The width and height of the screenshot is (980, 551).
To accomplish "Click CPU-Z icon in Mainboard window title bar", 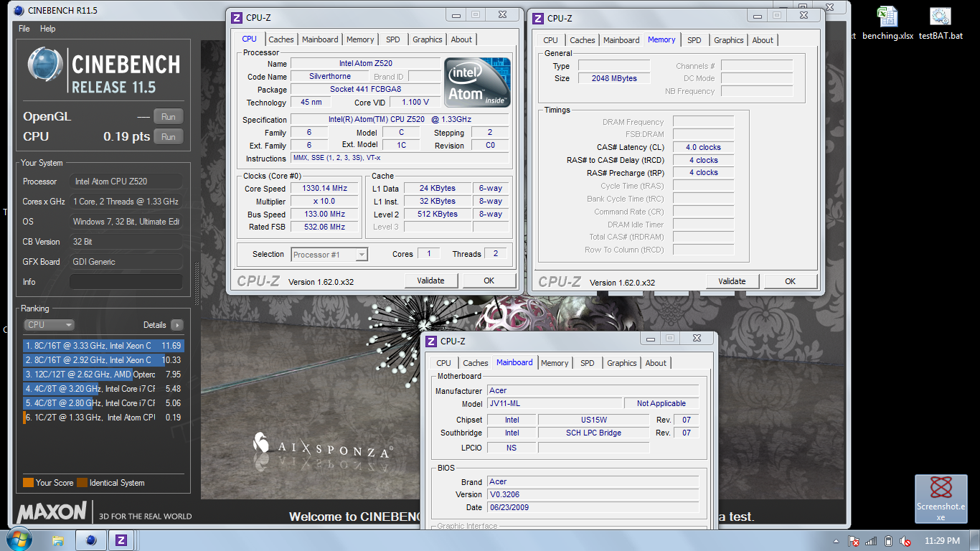I will tap(431, 341).
